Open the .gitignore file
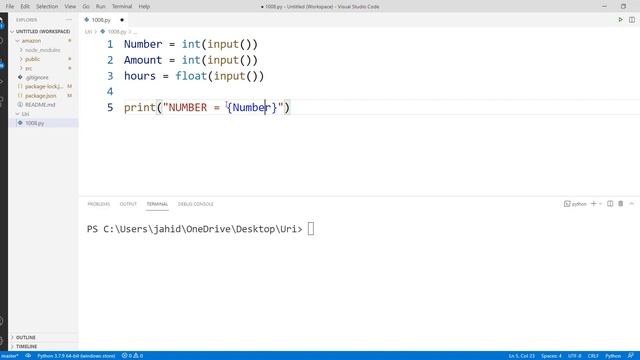The width and height of the screenshot is (640, 360). [37, 77]
